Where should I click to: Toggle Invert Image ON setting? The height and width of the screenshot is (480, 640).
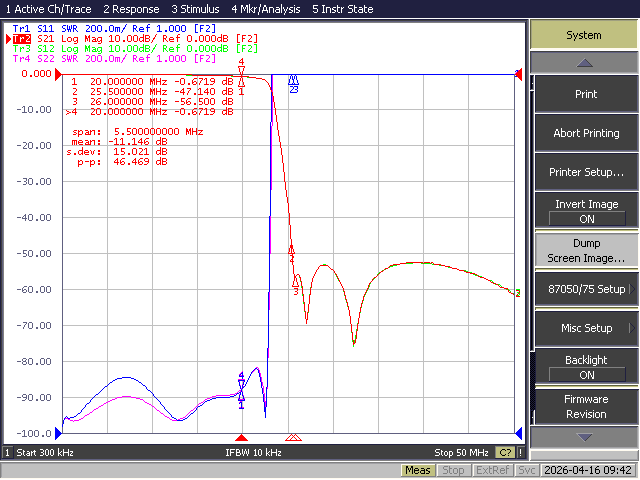tap(586, 211)
